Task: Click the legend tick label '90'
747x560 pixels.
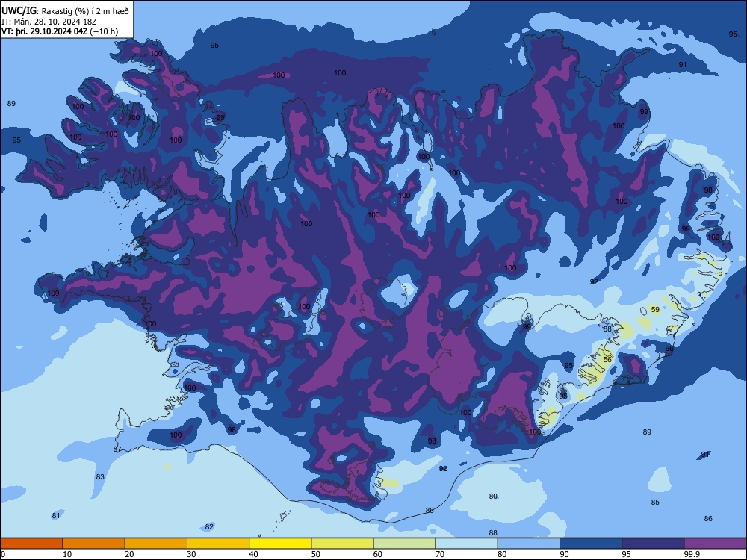Action: tap(564, 554)
